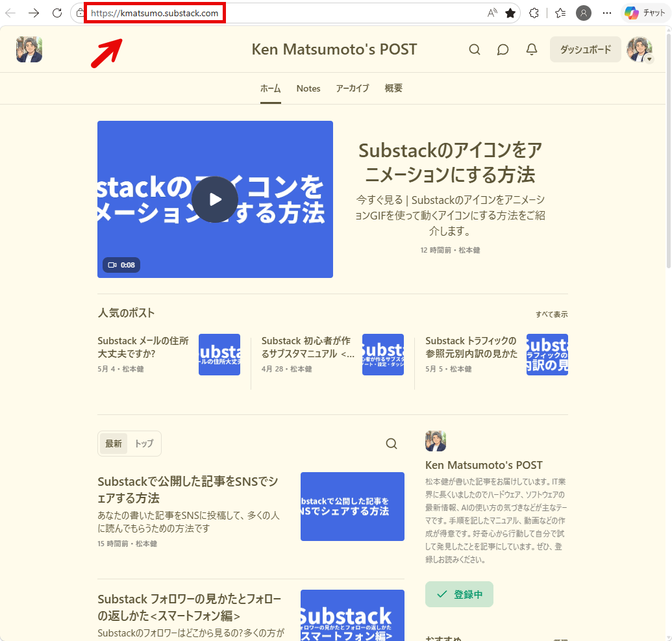Screen dimensions: 672x641
Task: Click '5月 4・松本健' date text
Action: (x=120, y=369)
